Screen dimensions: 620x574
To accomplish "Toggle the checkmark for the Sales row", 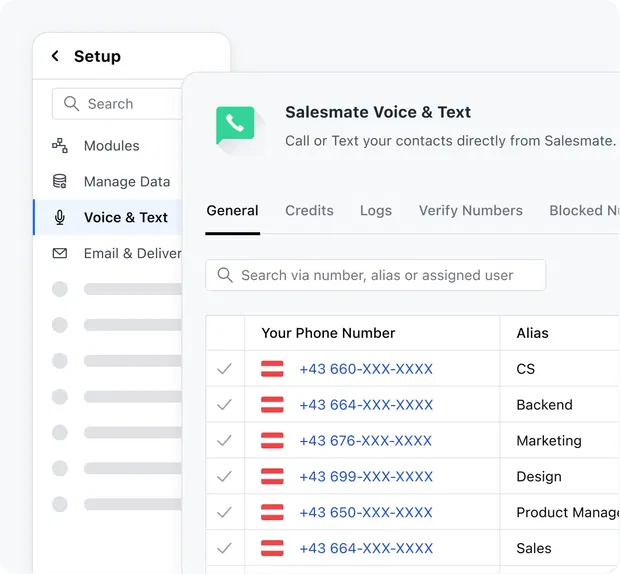I will (224, 548).
